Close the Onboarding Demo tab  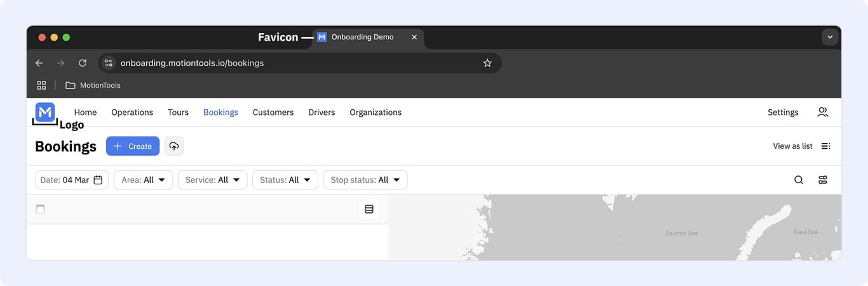[x=414, y=37]
